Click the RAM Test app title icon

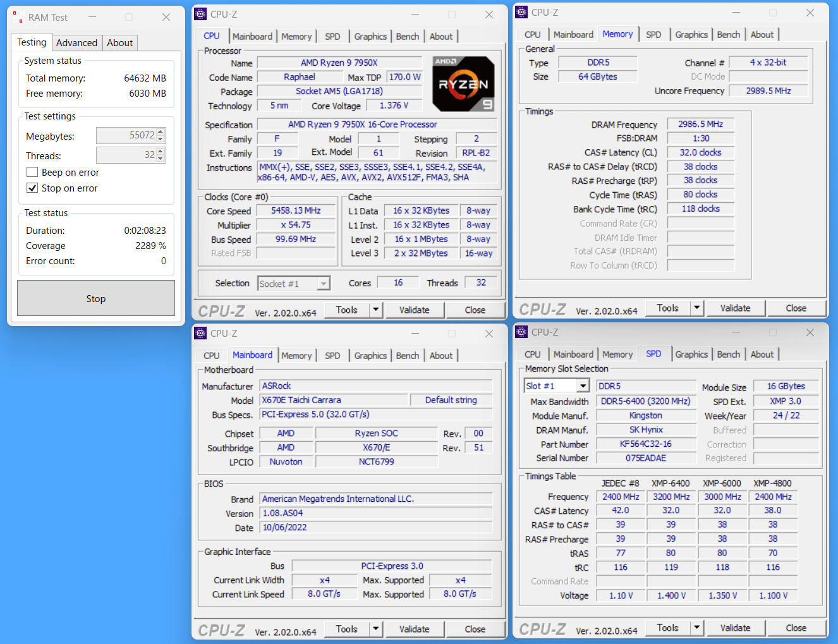coord(18,18)
